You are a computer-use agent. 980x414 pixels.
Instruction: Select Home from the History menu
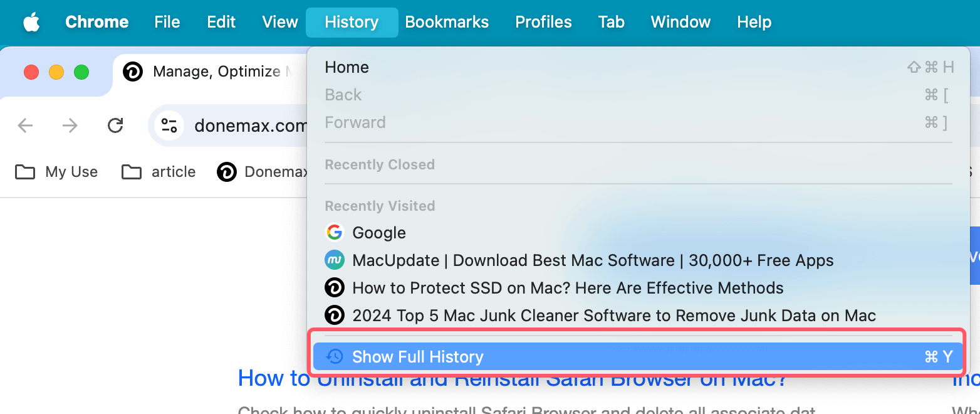click(x=347, y=67)
